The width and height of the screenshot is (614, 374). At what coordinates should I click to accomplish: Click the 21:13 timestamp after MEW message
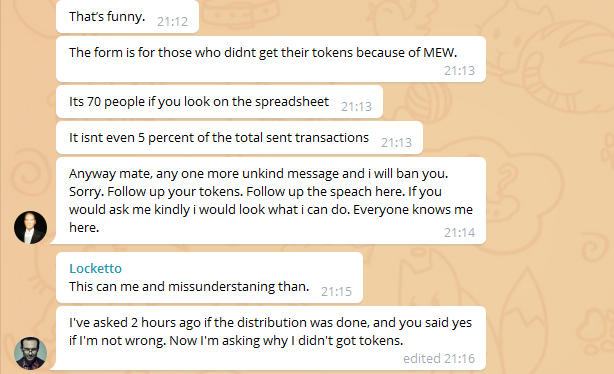click(459, 70)
